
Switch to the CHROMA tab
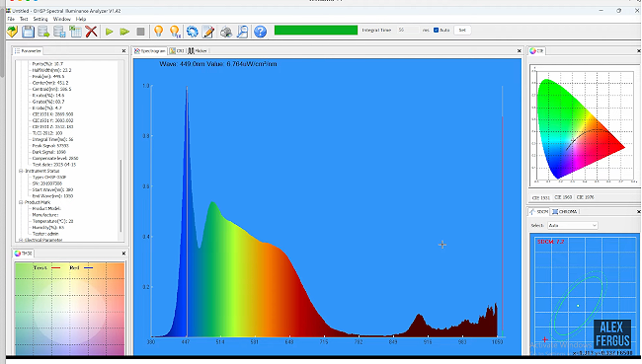pyautogui.click(x=565, y=211)
